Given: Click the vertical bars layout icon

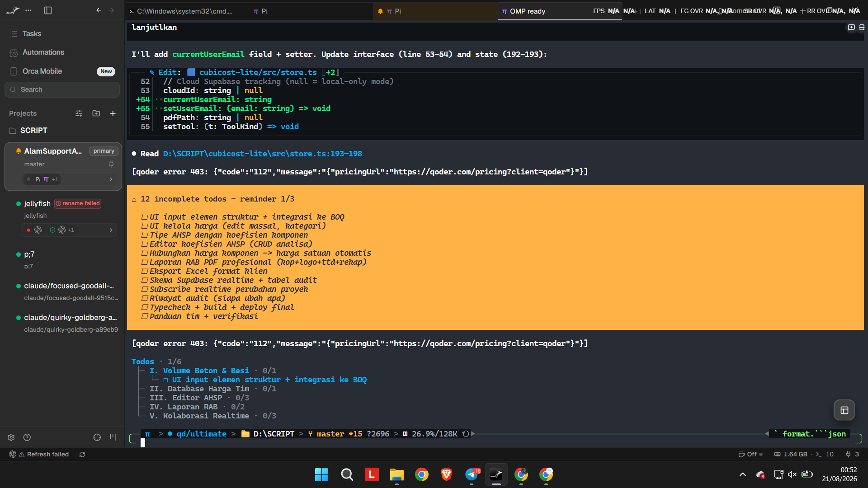Looking at the screenshot, I should [113, 437].
